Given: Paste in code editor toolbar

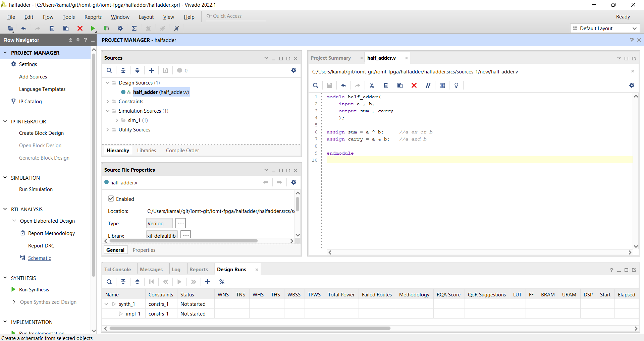Looking at the screenshot, I should (400, 86).
